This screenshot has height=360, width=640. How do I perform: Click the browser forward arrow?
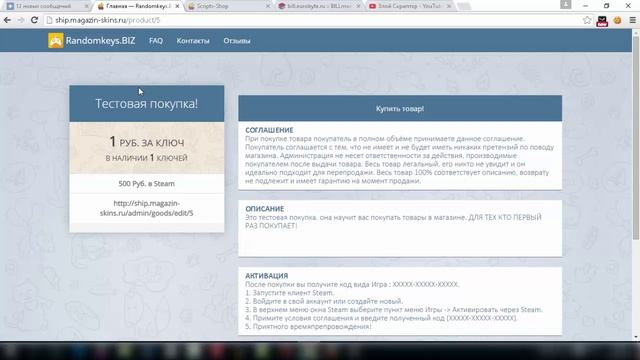(21, 20)
